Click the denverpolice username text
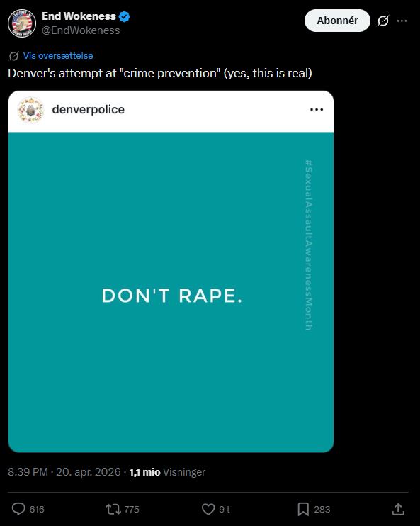 [x=88, y=109]
